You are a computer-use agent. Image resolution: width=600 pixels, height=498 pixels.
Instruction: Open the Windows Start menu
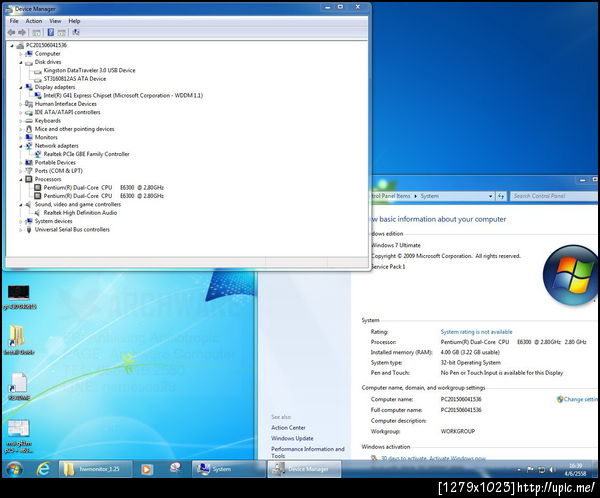point(15,469)
